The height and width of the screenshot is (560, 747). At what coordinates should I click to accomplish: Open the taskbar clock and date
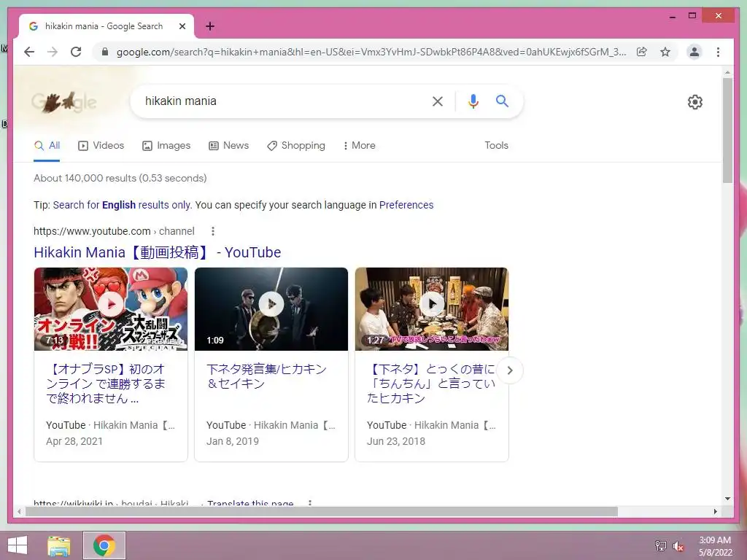[715, 546]
